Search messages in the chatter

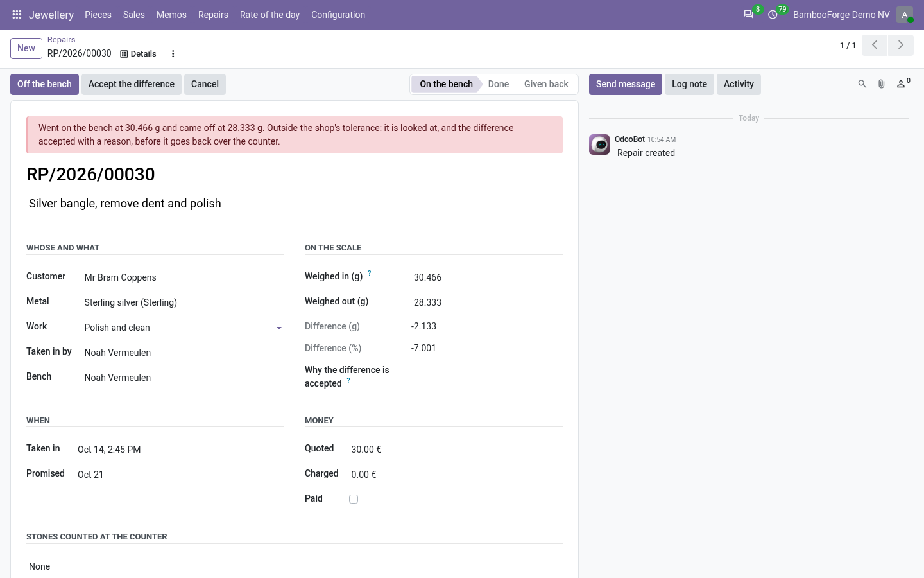point(862,84)
